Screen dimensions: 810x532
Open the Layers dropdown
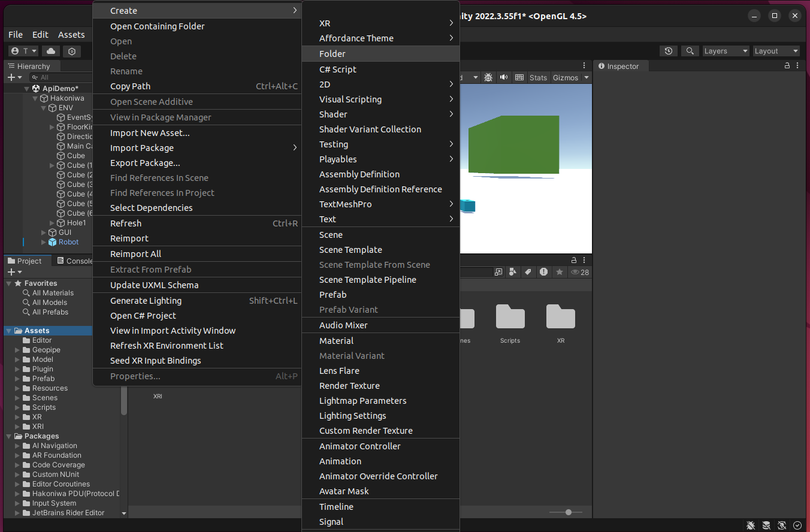[726, 52]
